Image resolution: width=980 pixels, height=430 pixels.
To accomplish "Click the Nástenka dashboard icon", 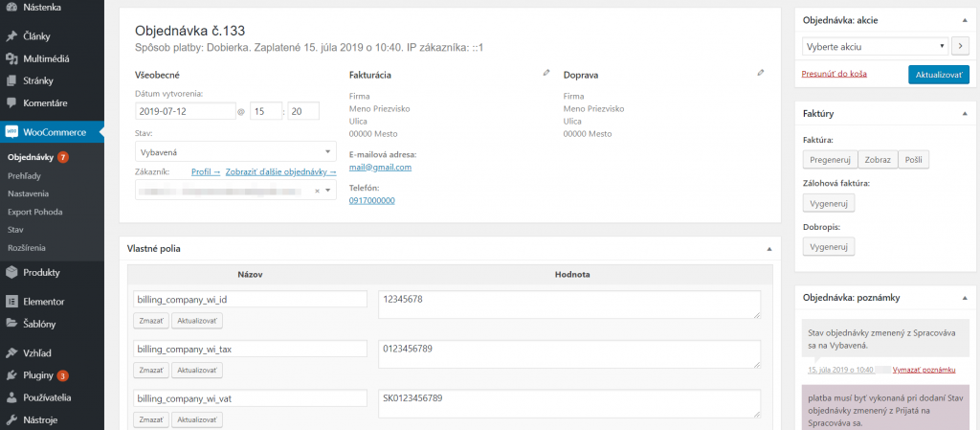I will point(11,8).
